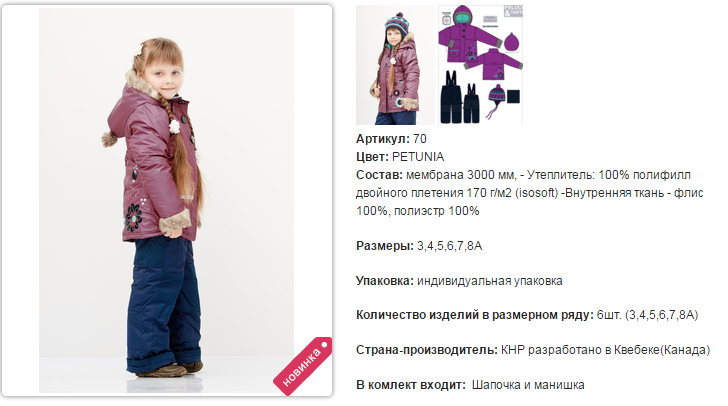Click the fur pompom on the hood

109,139
